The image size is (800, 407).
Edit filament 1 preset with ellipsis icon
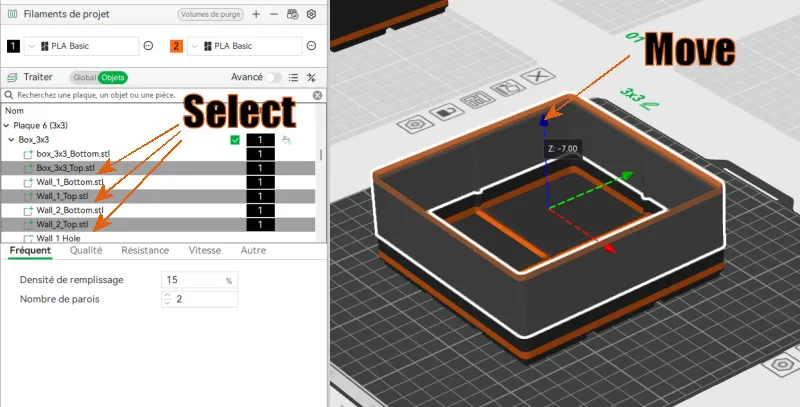(148, 46)
